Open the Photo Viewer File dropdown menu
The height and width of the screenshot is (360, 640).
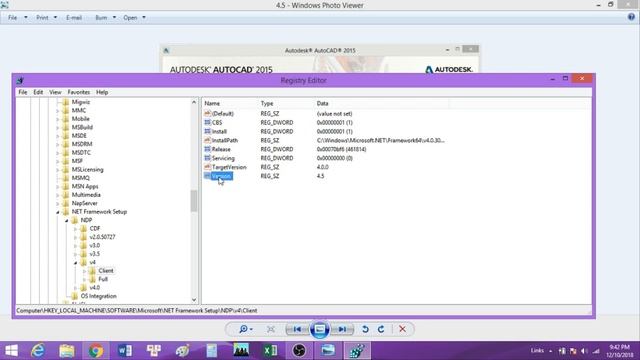18,18
